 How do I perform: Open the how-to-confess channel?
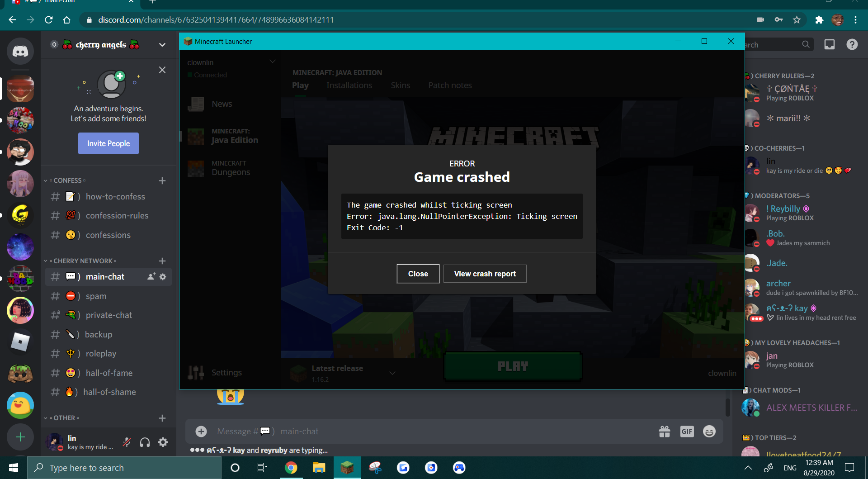pos(108,197)
